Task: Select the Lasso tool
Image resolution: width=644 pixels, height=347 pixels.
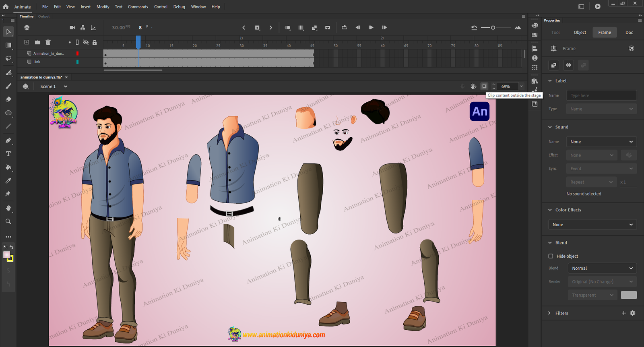Action: [8, 59]
